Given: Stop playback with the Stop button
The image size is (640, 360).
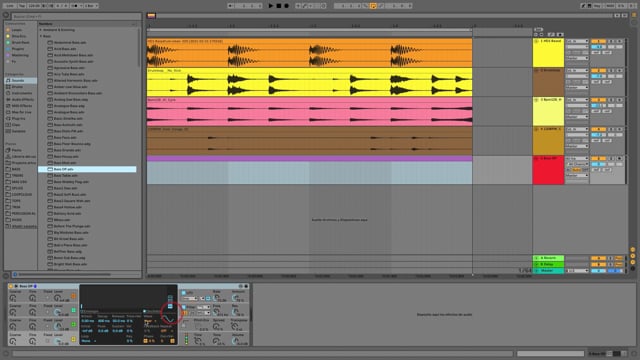Looking at the screenshot, I should [x=279, y=6].
